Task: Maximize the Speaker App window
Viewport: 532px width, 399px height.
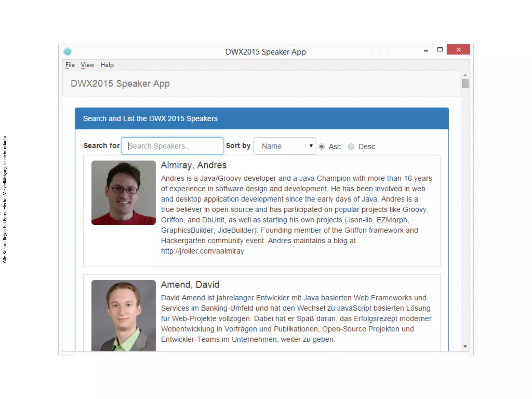Action: (440, 50)
